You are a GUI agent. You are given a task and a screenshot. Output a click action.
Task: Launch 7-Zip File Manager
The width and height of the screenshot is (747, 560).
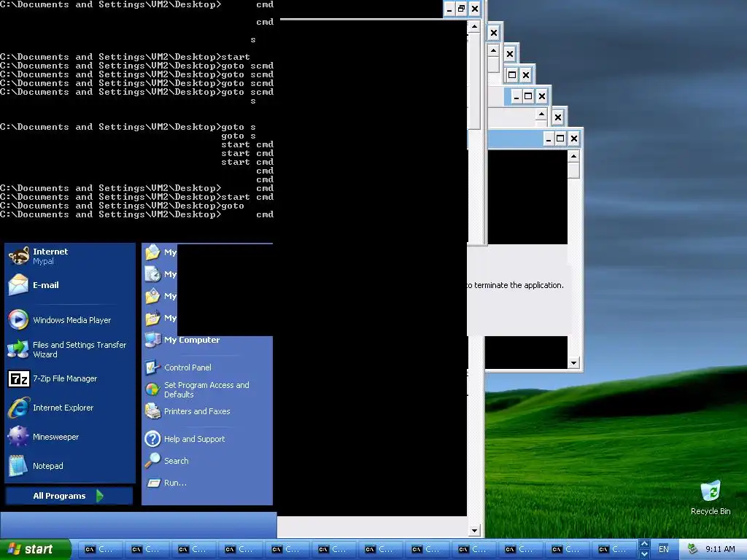[x=70, y=378]
